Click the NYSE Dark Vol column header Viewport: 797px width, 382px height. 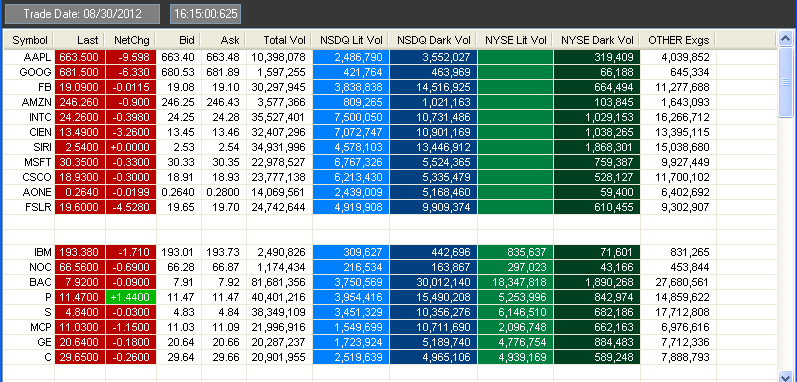click(x=597, y=40)
